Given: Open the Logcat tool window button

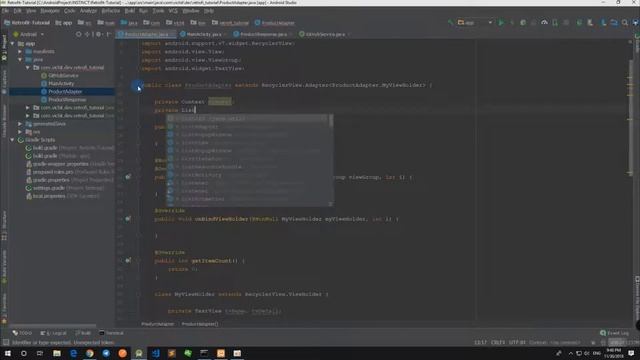Looking at the screenshot, I should coord(53,333).
